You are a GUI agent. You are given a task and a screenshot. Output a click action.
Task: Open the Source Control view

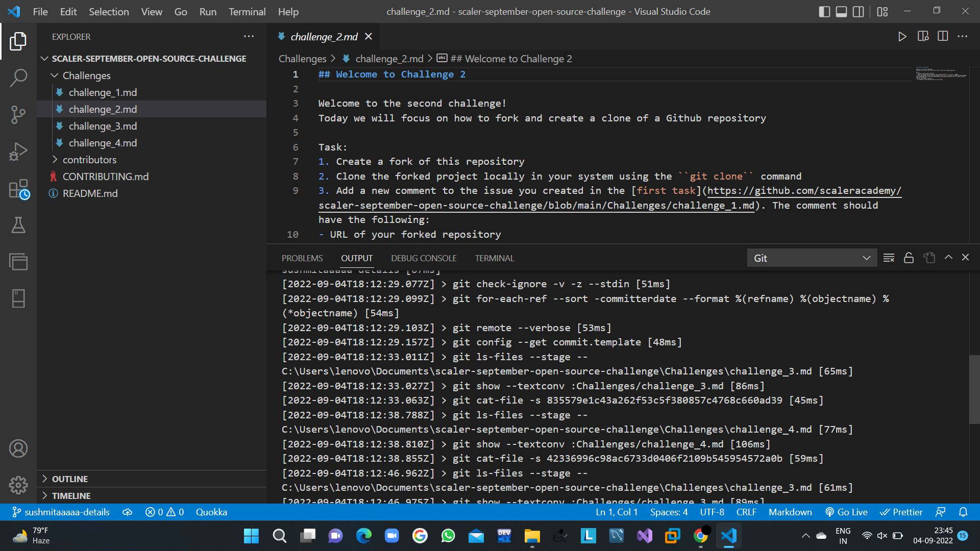click(x=19, y=115)
